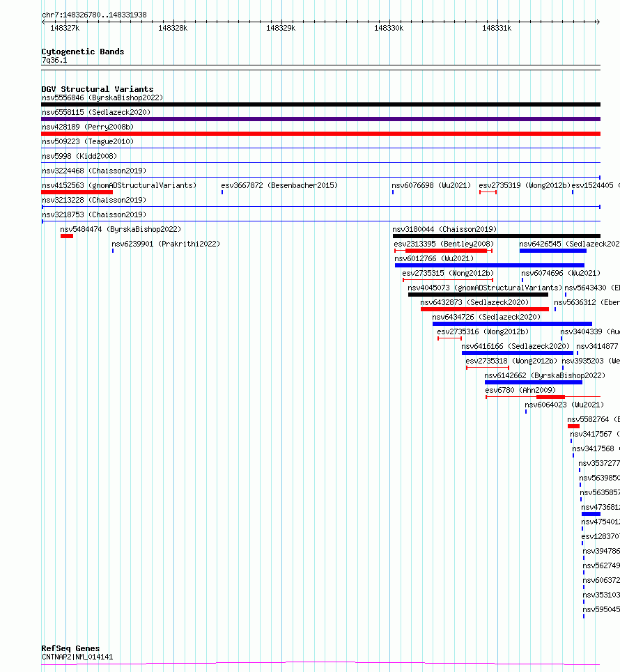Open nsv6416166 (Sedlazeck2020) variant
Image resolution: width=620 pixels, height=672 pixels.
coord(516,345)
